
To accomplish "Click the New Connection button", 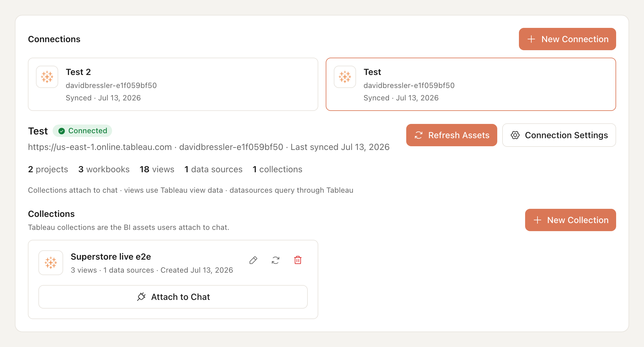I will click(567, 39).
